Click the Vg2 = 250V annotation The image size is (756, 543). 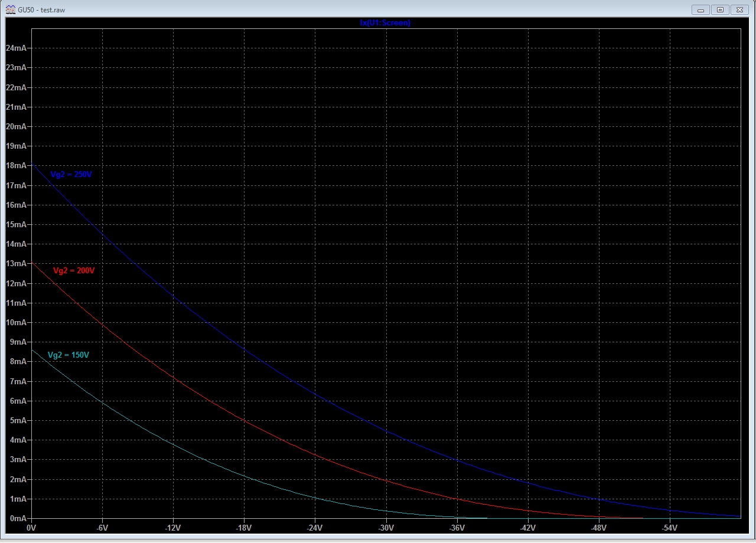[71, 175]
